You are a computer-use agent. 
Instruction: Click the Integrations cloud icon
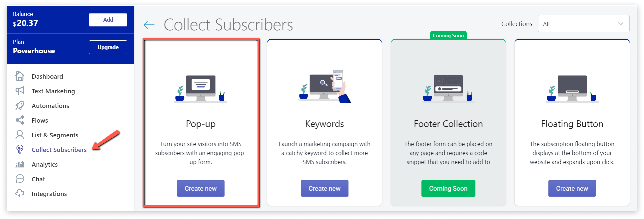click(20, 193)
